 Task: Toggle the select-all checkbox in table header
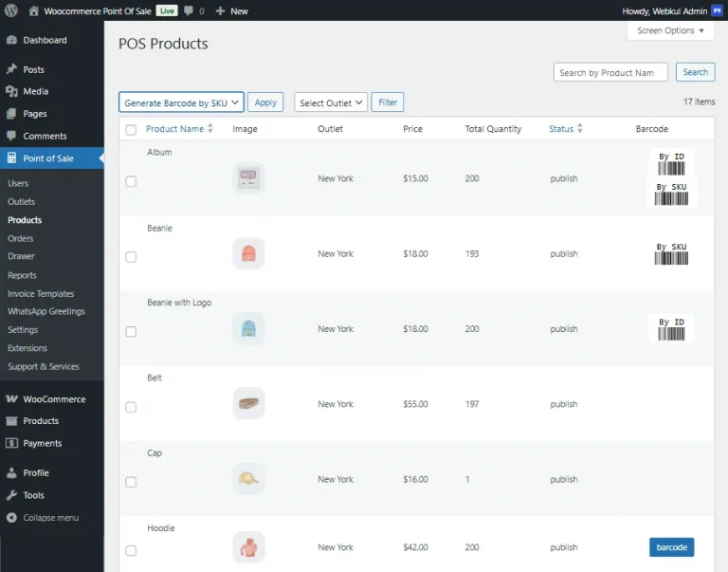coord(131,130)
